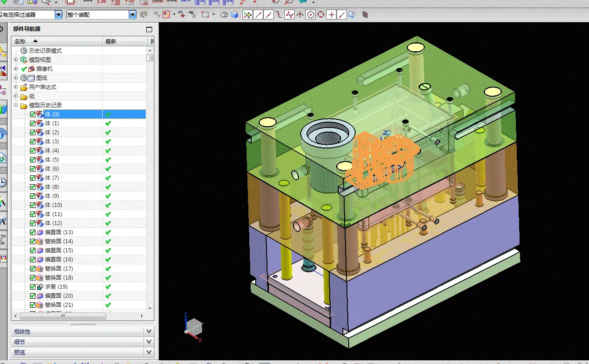Toggle the checkbox for 偏置面 (13)

coord(32,232)
